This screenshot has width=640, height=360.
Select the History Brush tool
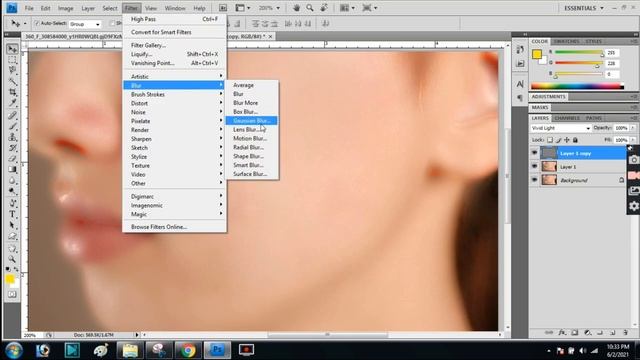12,148
